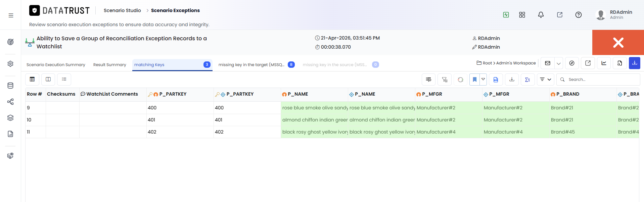
Task: Click the green activity pulse icon in header
Action: [x=506, y=15]
